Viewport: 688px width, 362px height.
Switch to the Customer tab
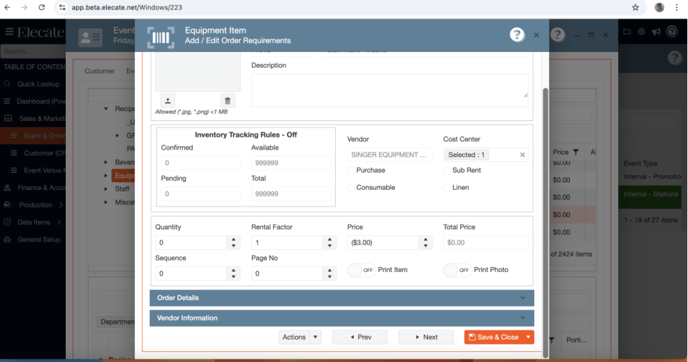click(100, 71)
